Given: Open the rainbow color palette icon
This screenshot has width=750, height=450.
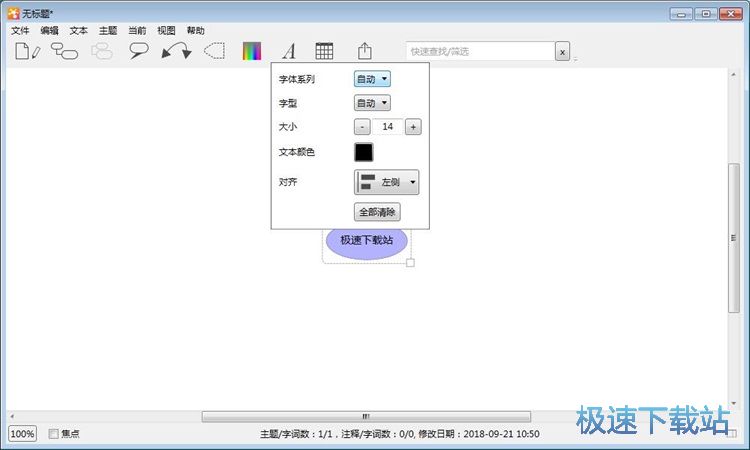Looking at the screenshot, I should [252, 51].
